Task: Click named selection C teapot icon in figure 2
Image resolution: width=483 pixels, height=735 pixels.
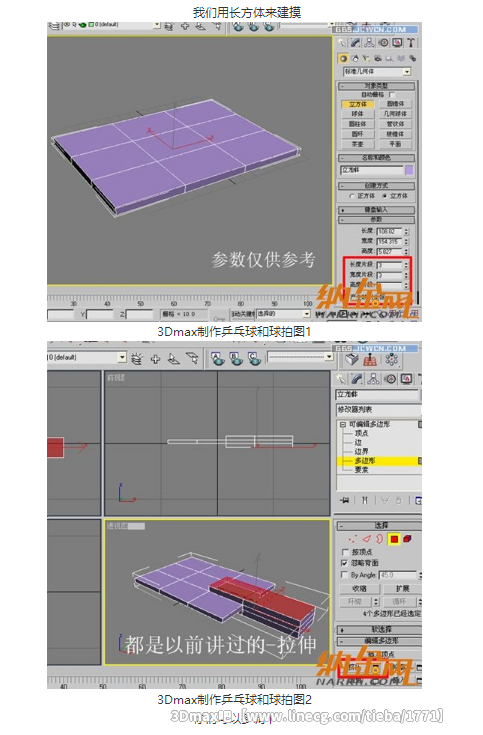Action: (255, 359)
